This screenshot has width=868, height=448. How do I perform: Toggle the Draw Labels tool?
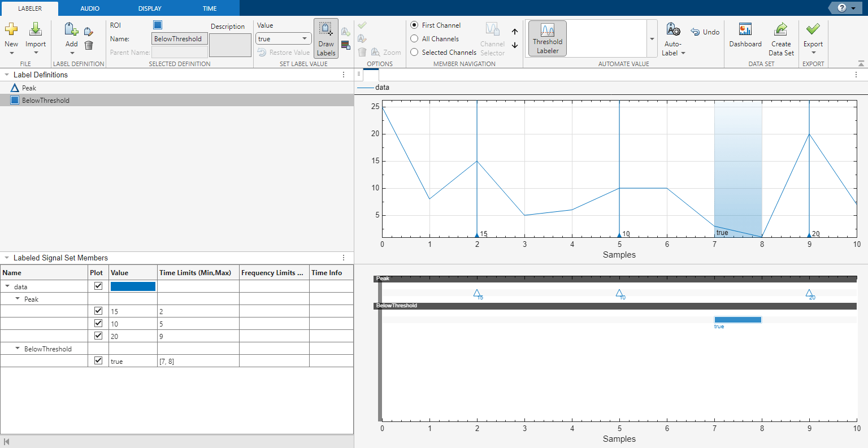[326, 38]
